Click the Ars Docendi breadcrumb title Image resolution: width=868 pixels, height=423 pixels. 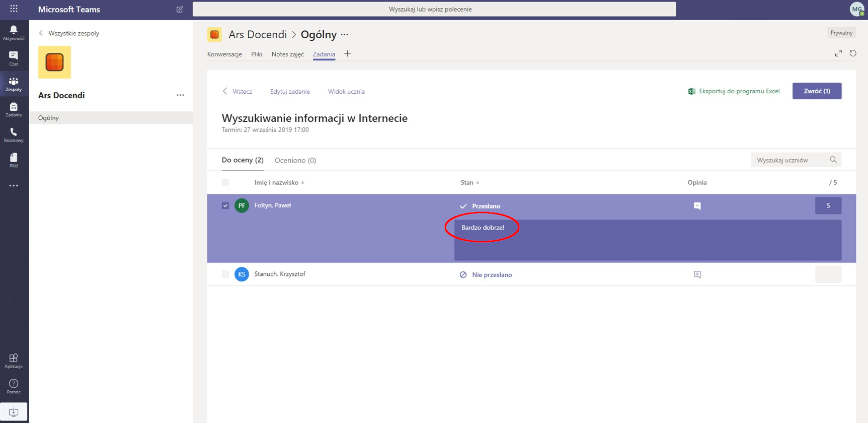click(258, 34)
